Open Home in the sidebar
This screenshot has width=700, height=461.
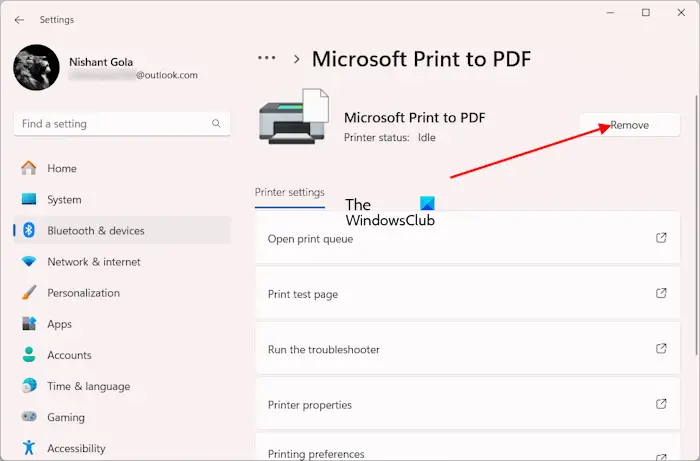point(122,168)
